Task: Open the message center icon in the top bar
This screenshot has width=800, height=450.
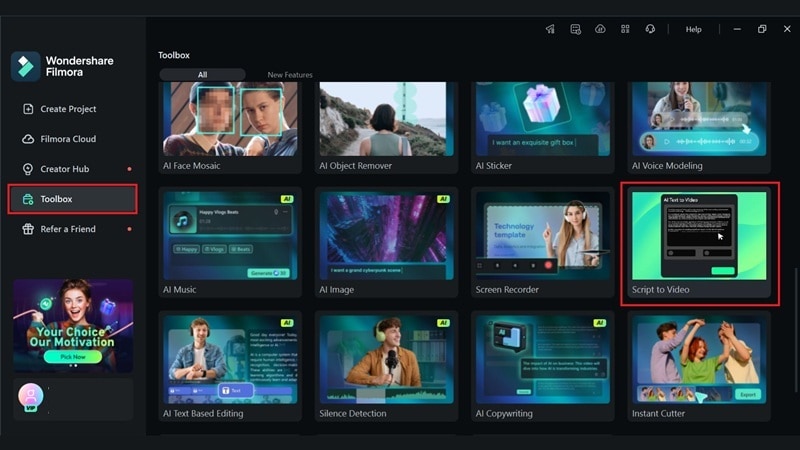Action: [575, 29]
